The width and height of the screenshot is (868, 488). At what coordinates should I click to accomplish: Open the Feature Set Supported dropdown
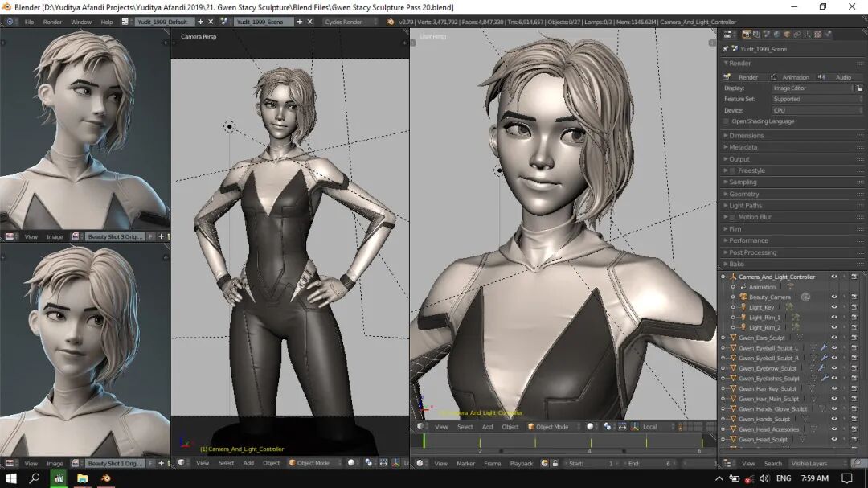tap(817, 99)
